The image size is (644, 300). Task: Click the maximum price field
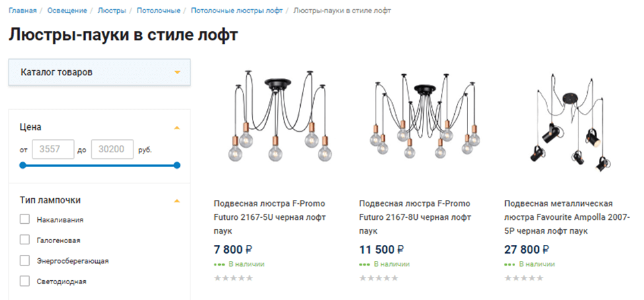(x=112, y=150)
